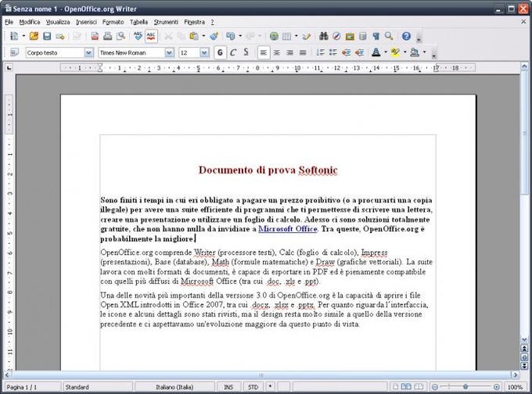
Task: Click the Paste clipboard icon
Action: click(x=194, y=36)
